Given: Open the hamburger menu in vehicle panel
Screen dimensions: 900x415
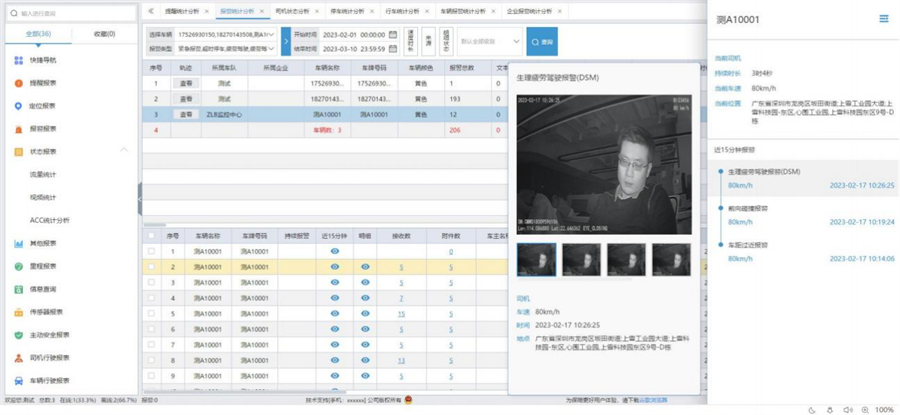Looking at the screenshot, I should [883, 19].
